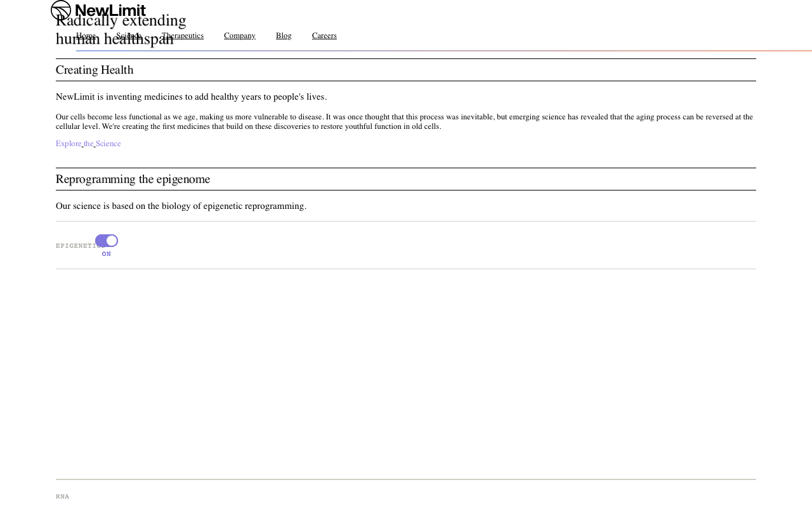
Task: Click the RNA label
Action: click(62, 497)
